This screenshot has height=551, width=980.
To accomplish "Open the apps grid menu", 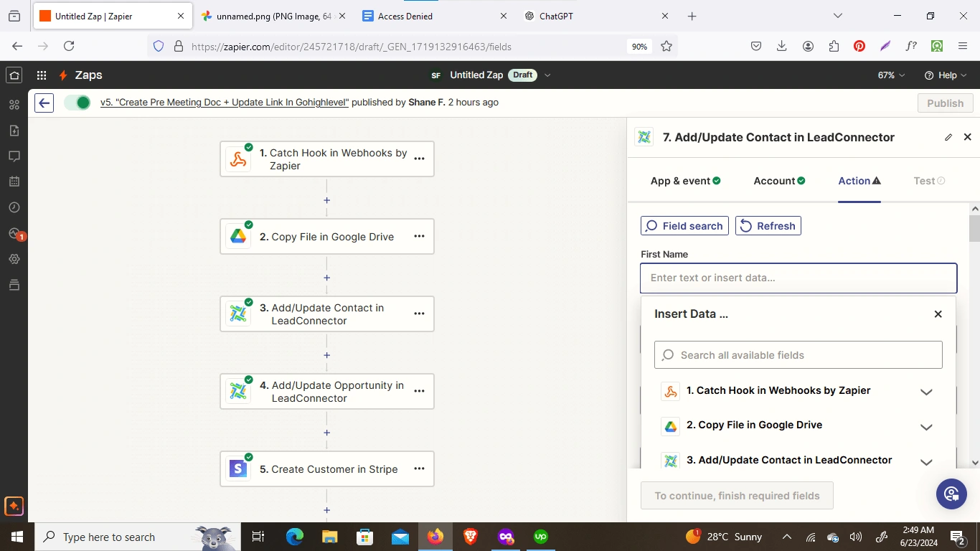I will (x=42, y=75).
